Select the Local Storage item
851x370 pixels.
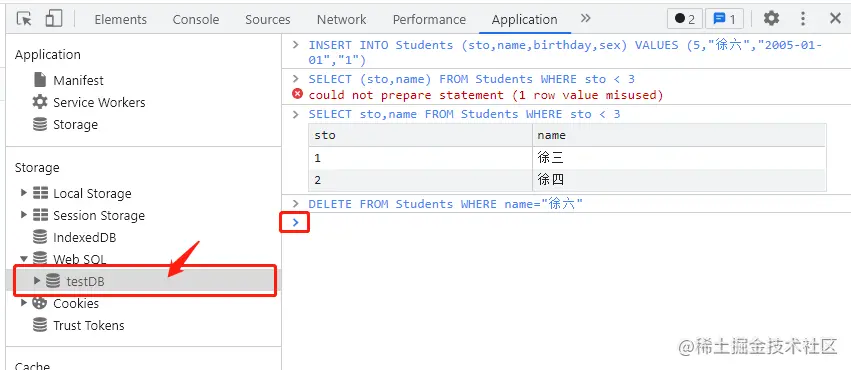92,194
